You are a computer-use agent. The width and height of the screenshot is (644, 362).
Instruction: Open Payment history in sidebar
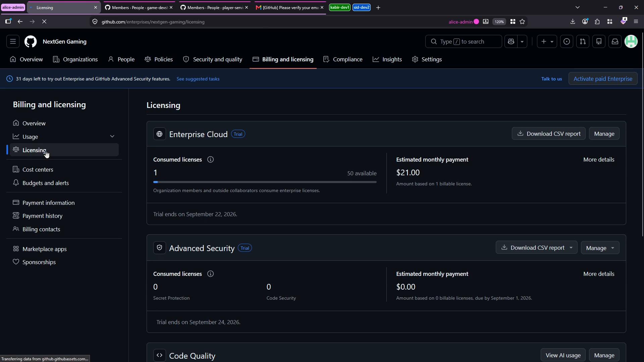[x=64, y=216]
